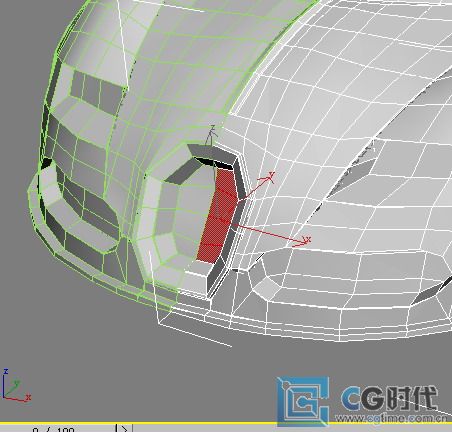452x432 pixels.
Task: Select the red highlighted polygon face
Action: pos(217,217)
